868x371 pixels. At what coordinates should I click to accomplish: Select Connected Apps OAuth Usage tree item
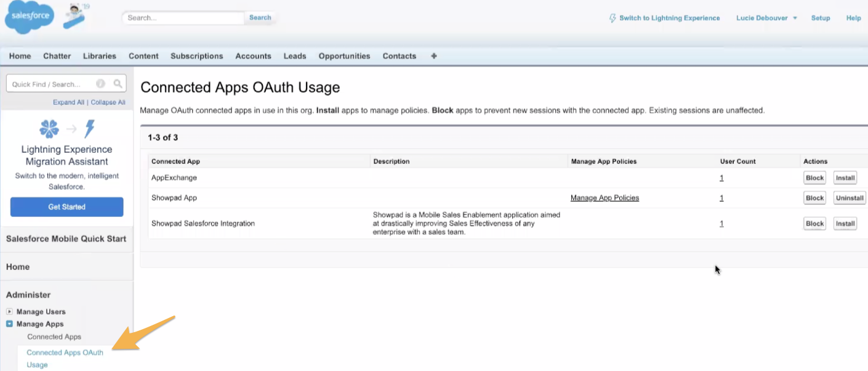(65, 359)
